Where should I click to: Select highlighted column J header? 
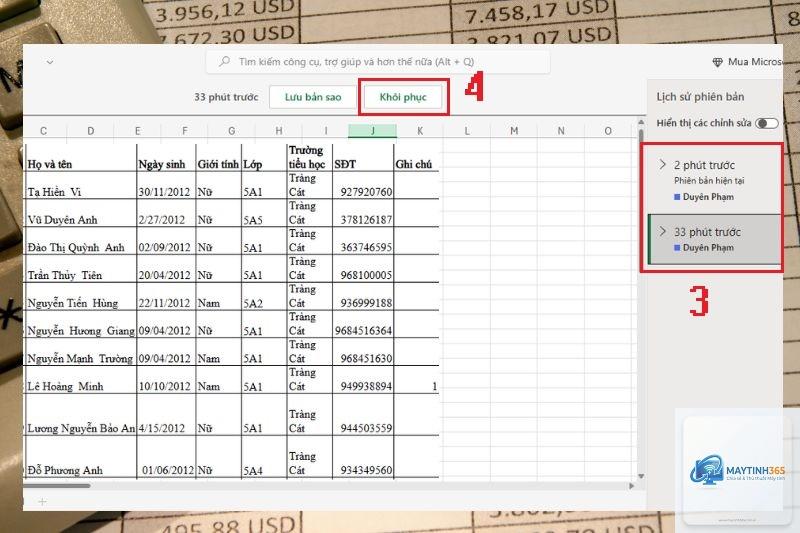point(372,131)
